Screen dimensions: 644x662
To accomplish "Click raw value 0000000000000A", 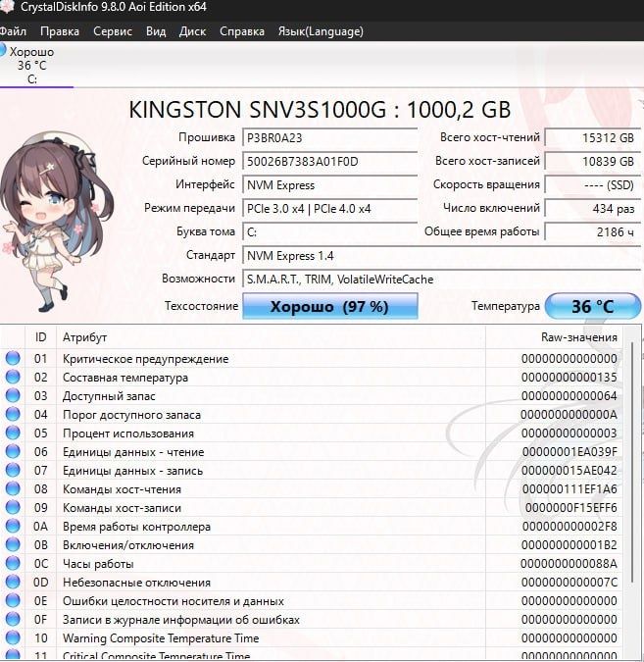I will (569, 415).
